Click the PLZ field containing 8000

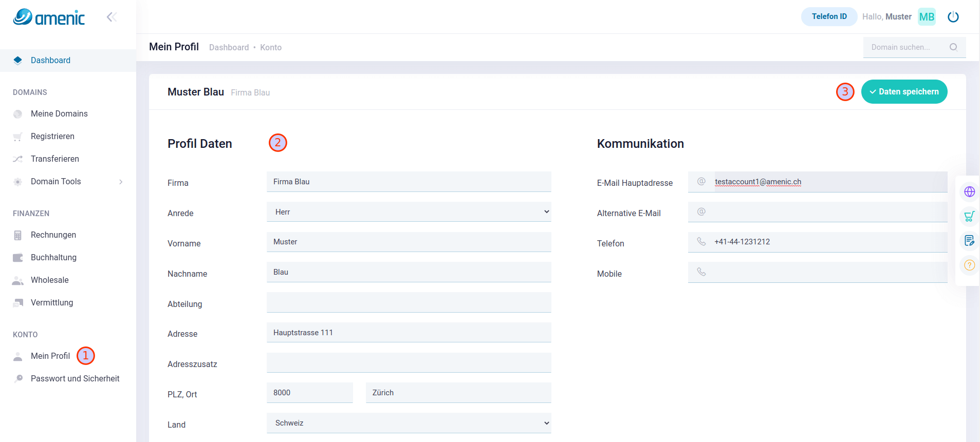click(x=310, y=393)
